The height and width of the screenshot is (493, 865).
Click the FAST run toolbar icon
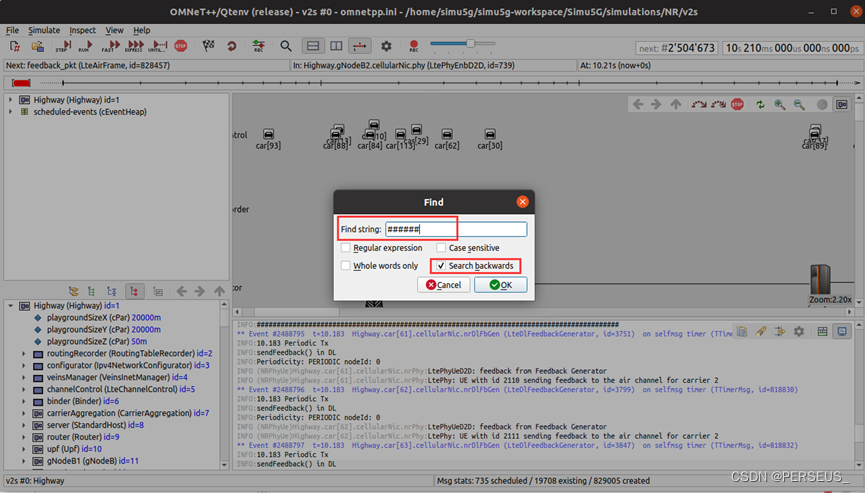[x=111, y=46]
